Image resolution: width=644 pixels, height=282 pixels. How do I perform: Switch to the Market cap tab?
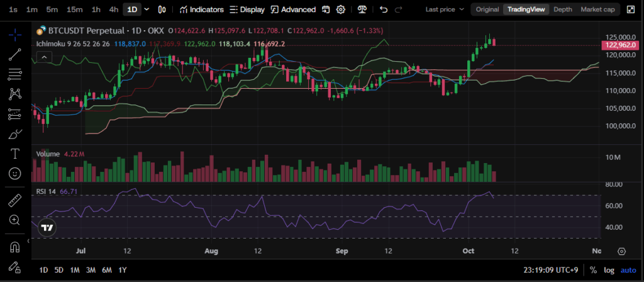tap(597, 9)
